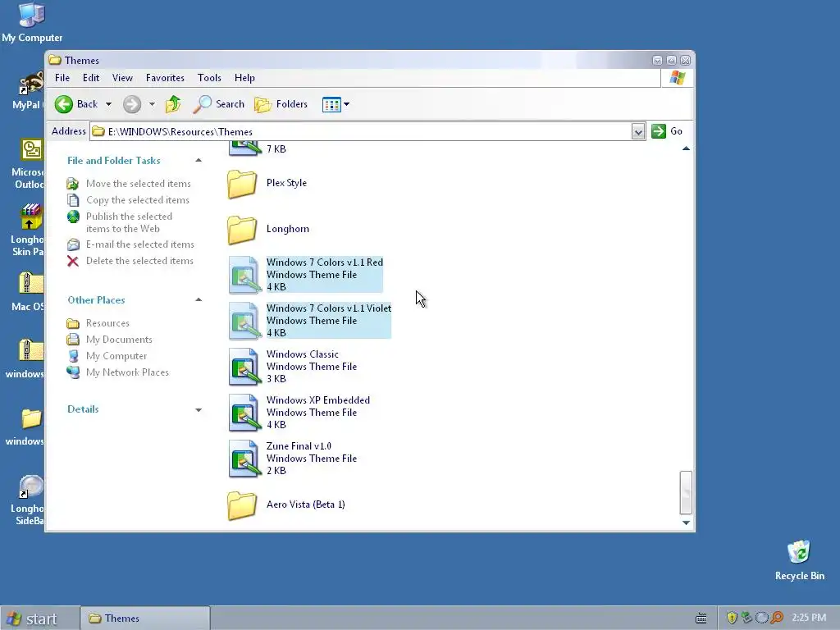Select the Windows 7 Colors v1.1 Red theme icon
The image size is (840, 630).
coord(245,275)
